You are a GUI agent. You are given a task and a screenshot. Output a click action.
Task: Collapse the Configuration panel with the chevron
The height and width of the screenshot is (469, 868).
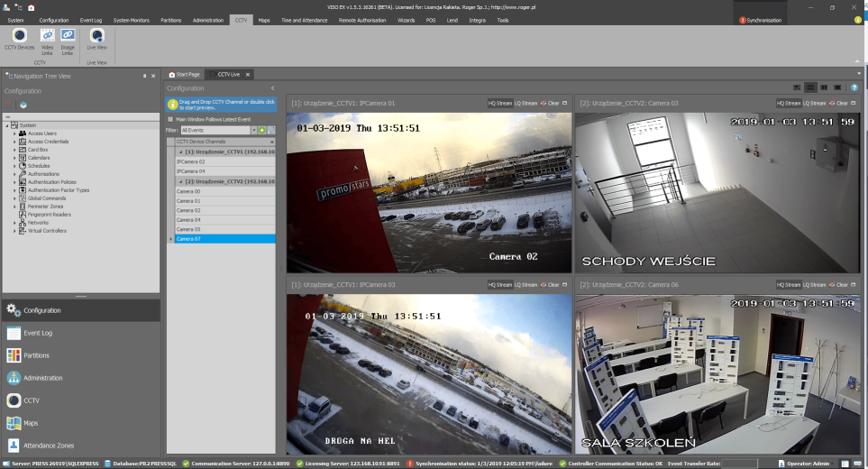coord(272,88)
